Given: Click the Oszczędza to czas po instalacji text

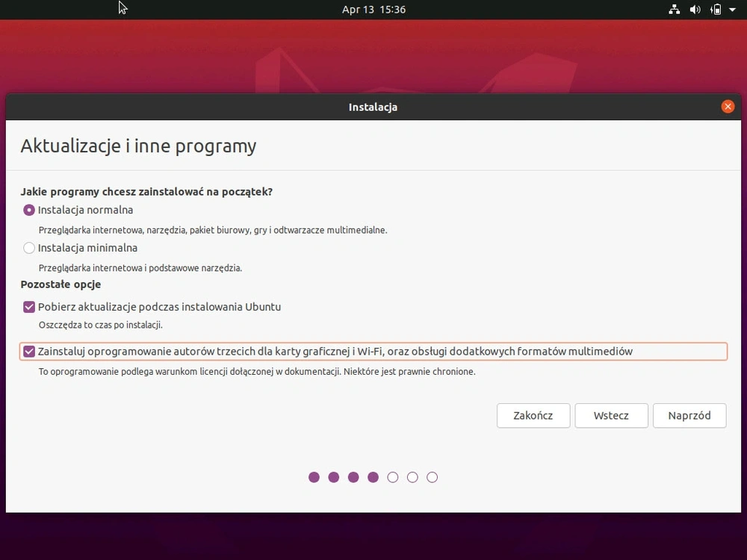Looking at the screenshot, I should click(101, 326).
